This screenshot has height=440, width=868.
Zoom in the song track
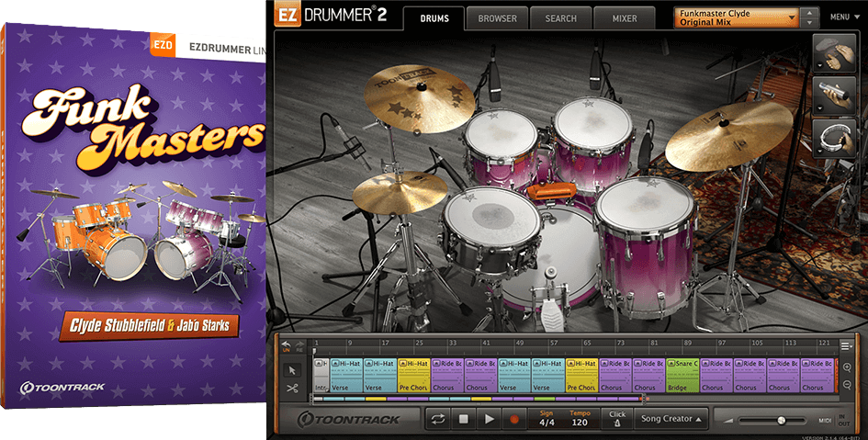[x=846, y=367]
